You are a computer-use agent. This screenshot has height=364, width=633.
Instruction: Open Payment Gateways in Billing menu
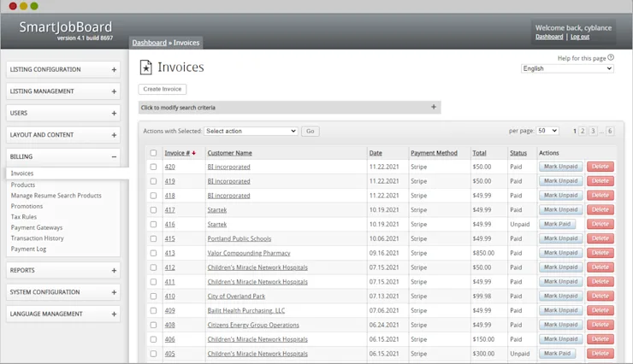tap(37, 227)
